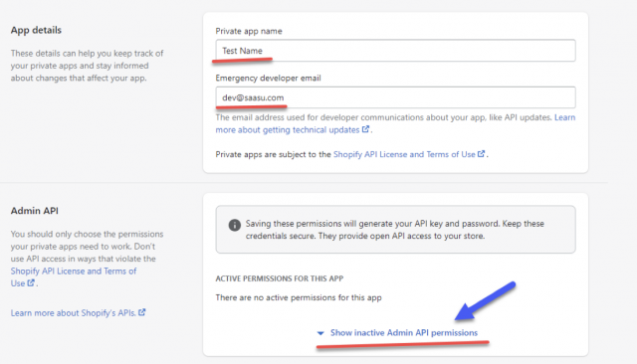Click external-link icon after card's 'Terms of Use'

tap(481, 154)
